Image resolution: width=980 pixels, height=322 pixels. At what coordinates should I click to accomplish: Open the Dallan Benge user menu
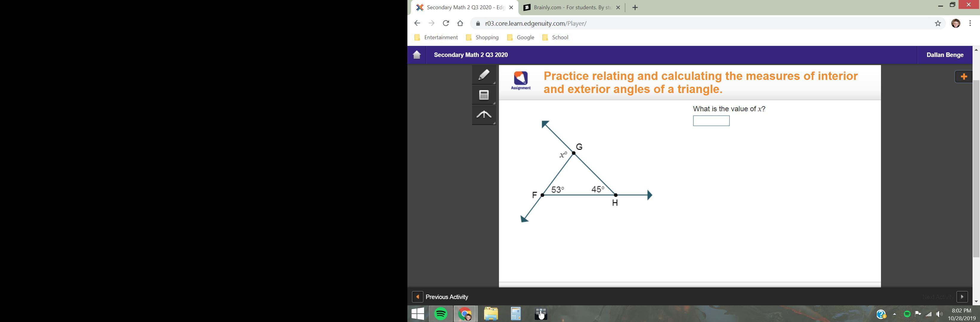(x=945, y=55)
